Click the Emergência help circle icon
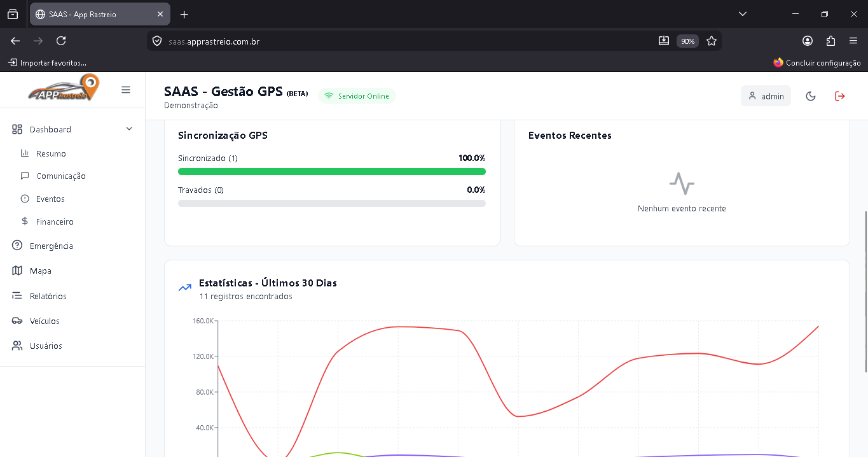 17,246
